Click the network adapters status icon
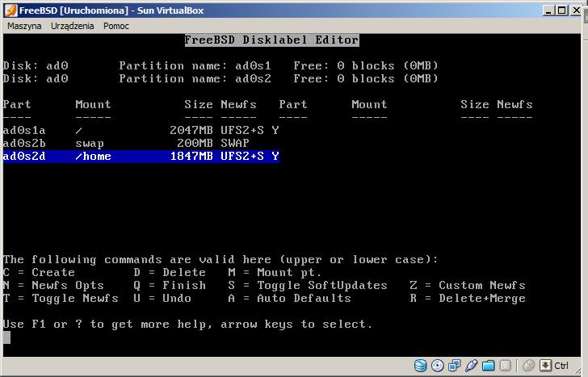Screen dimensions: 588x377 point(455,366)
